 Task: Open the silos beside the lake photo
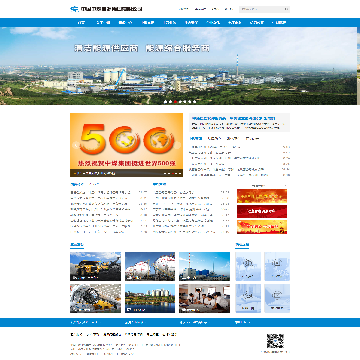point(150,298)
